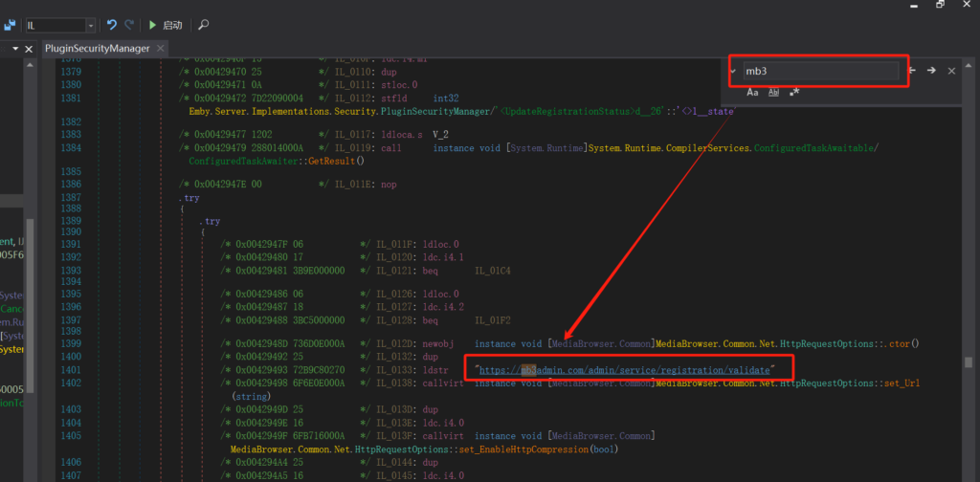Expand the replace row chevron in find bar
980x482 pixels.
tap(732, 71)
